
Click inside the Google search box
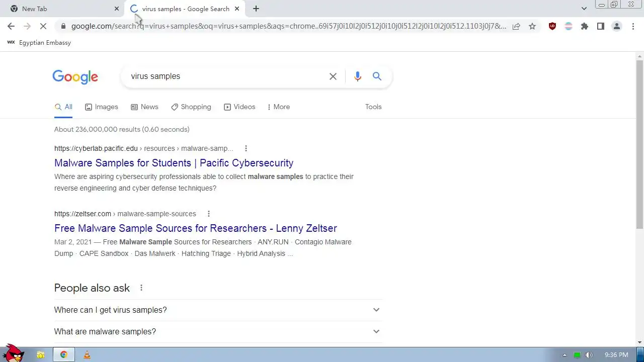click(226, 76)
